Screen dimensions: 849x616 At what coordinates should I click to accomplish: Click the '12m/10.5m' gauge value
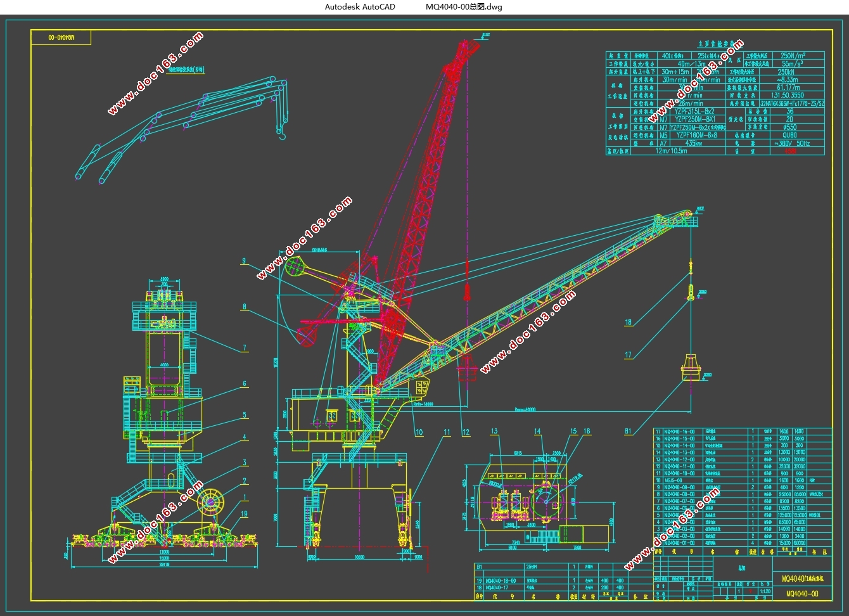[672, 151]
